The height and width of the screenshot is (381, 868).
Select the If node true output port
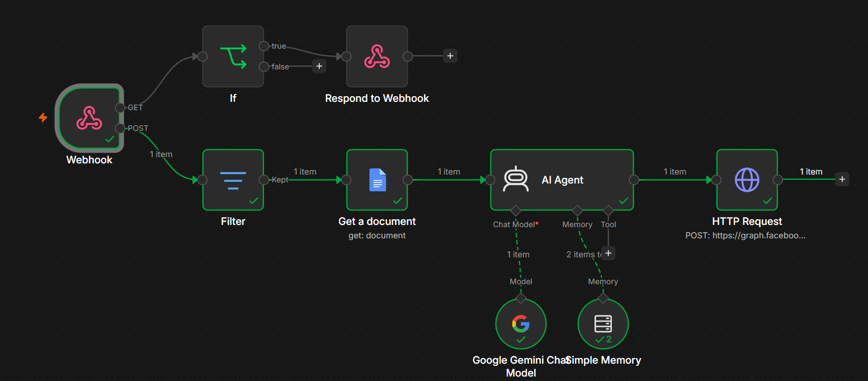tap(264, 46)
